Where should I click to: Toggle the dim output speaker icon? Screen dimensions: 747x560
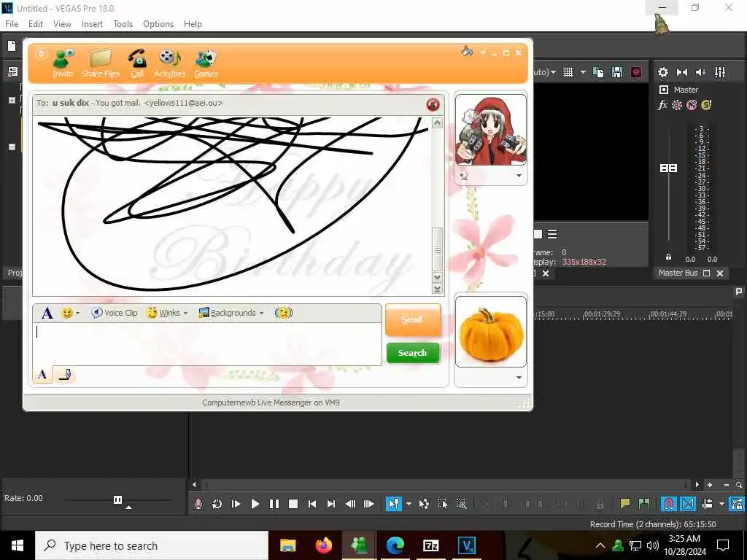click(701, 72)
